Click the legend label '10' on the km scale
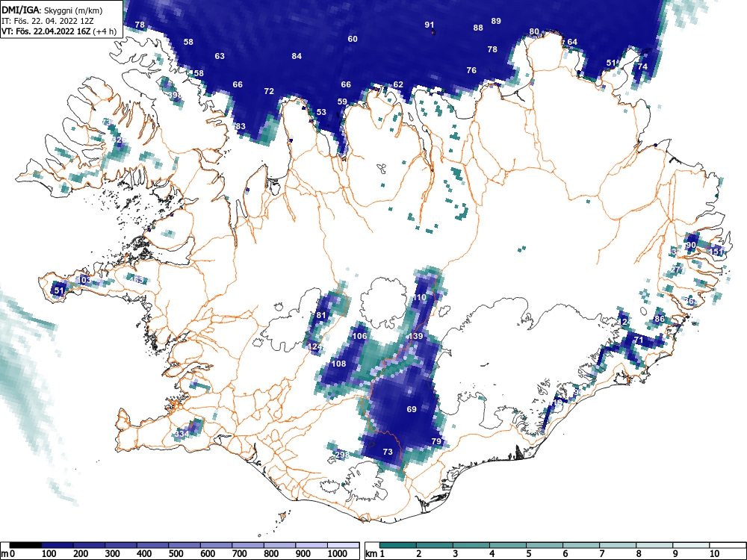The width and height of the screenshot is (747, 560). coord(714,554)
